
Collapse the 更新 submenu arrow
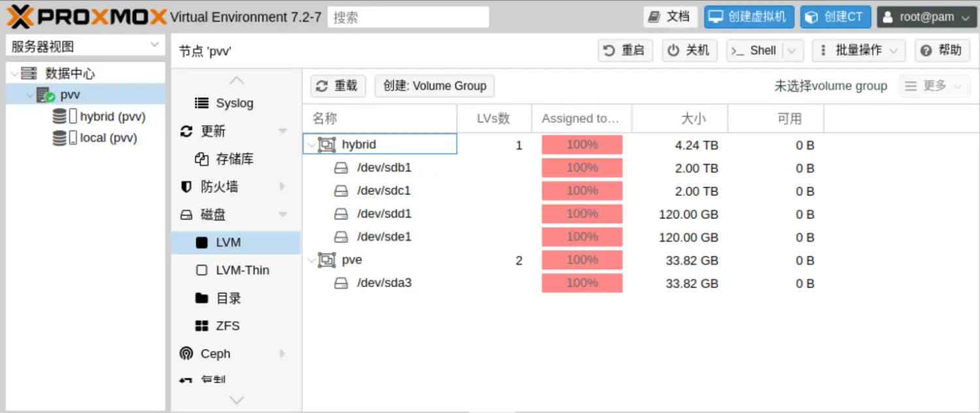pyautogui.click(x=283, y=131)
